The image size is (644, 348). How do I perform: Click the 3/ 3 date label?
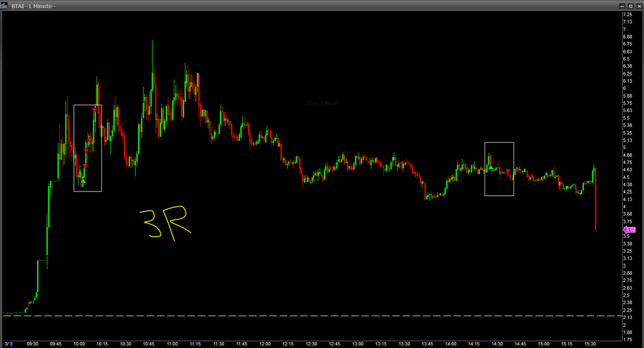click(8, 344)
